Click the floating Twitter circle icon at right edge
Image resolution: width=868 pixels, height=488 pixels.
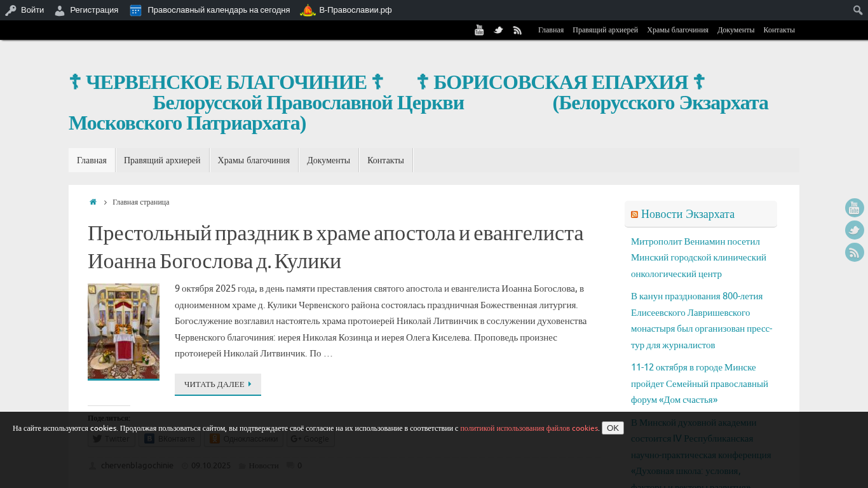click(x=854, y=230)
